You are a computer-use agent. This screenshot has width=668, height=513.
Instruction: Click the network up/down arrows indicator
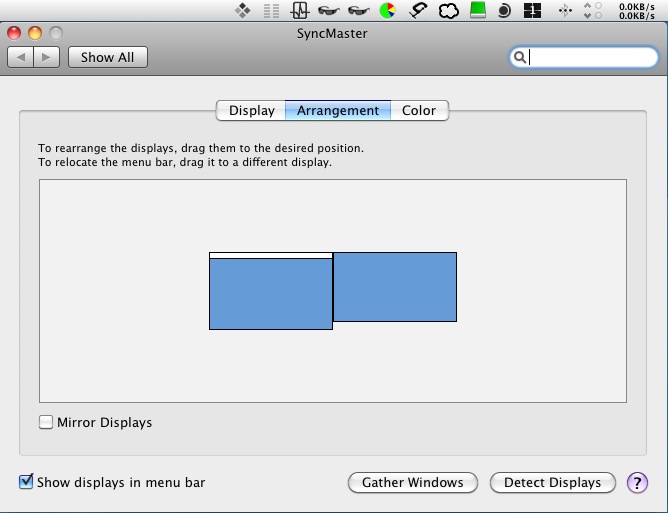coord(593,11)
